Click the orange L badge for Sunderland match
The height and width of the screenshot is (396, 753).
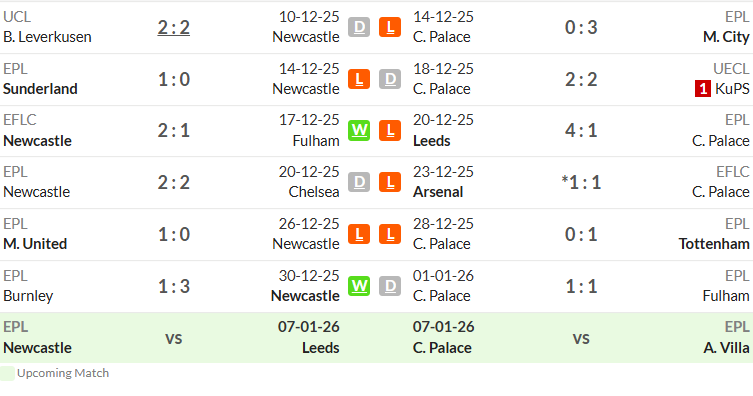(x=359, y=79)
